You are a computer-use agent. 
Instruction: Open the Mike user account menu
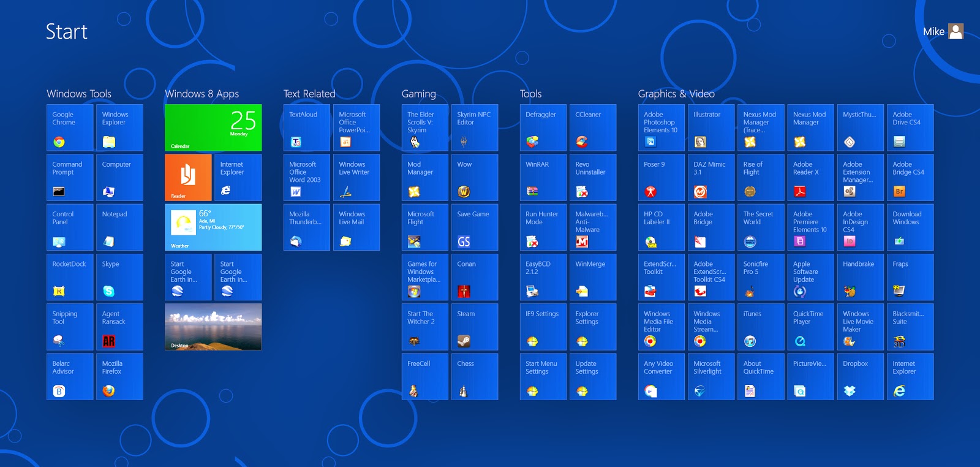click(x=943, y=31)
